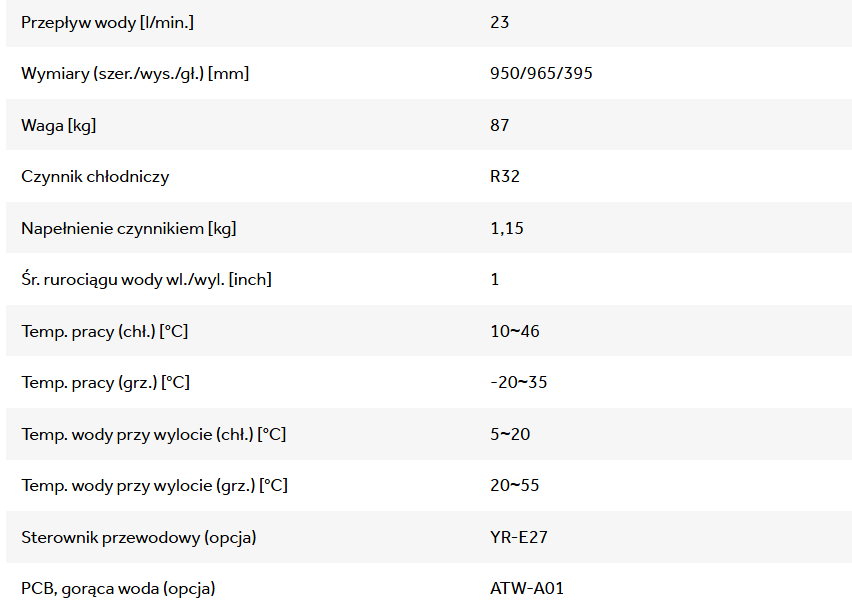The width and height of the screenshot is (852, 615).
Task: Select the dimensions value 950/965/395
Action: [x=541, y=73]
